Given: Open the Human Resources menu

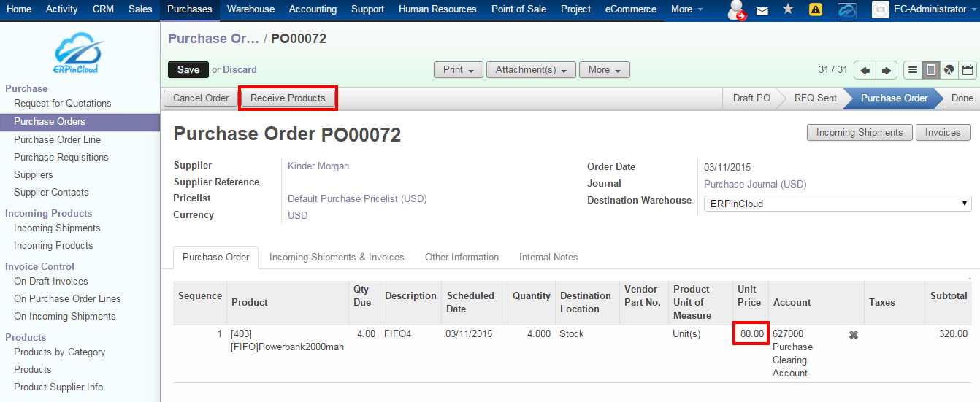Looking at the screenshot, I should pos(437,9).
